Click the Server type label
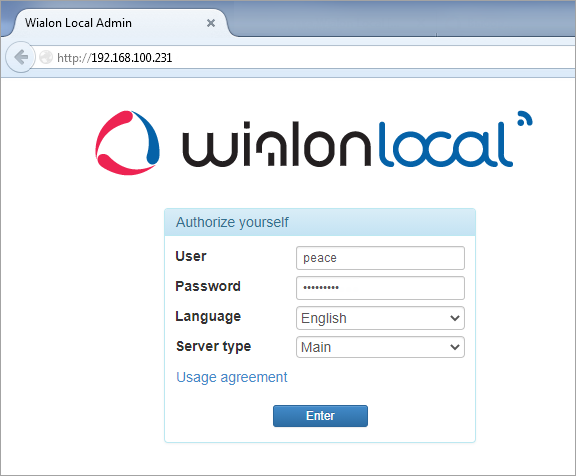This screenshot has width=576, height=476. pyautogui.click(x=213, y=346)
